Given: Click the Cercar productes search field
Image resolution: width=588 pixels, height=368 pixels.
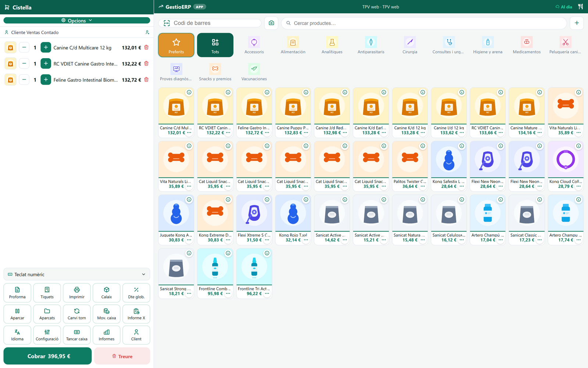Looking at the screenshot, I should tap(424, 23).
